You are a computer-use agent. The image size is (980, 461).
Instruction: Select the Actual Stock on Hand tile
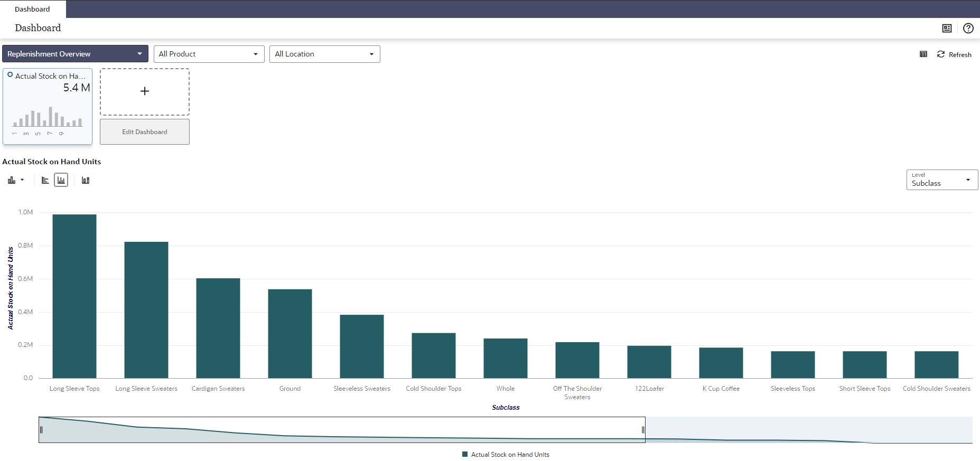click(x=48, y=106)
